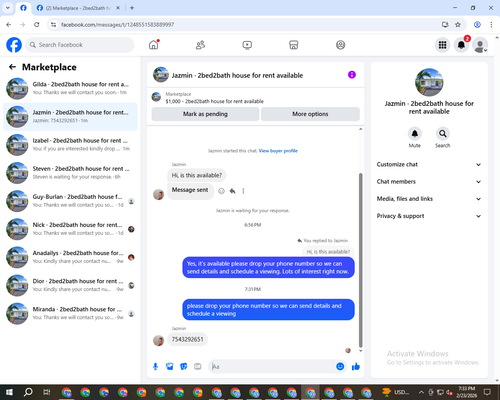The width and height of the screenshot is (500, 400).
Task: Open the account profile avatar menu
Action: pos(480,45)
